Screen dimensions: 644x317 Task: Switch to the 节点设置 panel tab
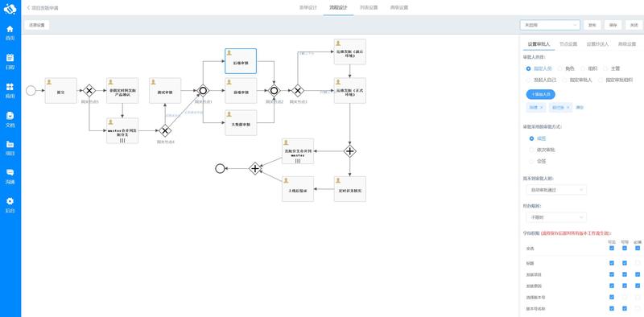(568, 44)
